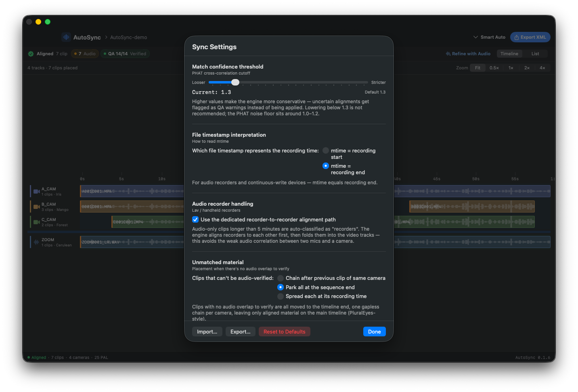Click Done to close Sync Settings
Viewport: 578px width, 392px height.
[x=375, y=332]
